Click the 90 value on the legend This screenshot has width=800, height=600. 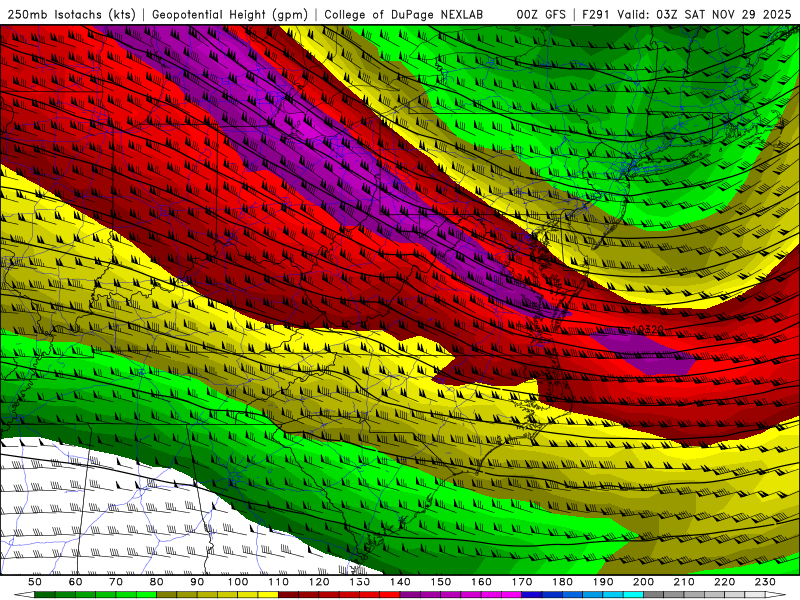click(x=197, y=582)
